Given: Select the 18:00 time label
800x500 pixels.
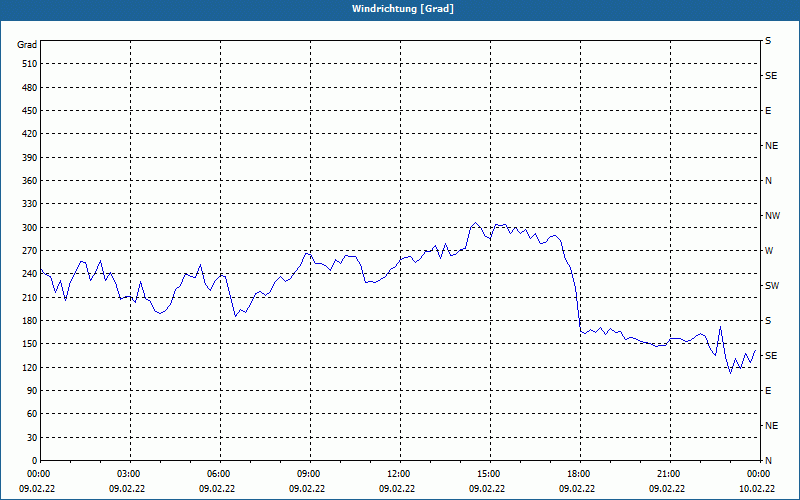Looking at the screenshot, I should tap(579, 474).
